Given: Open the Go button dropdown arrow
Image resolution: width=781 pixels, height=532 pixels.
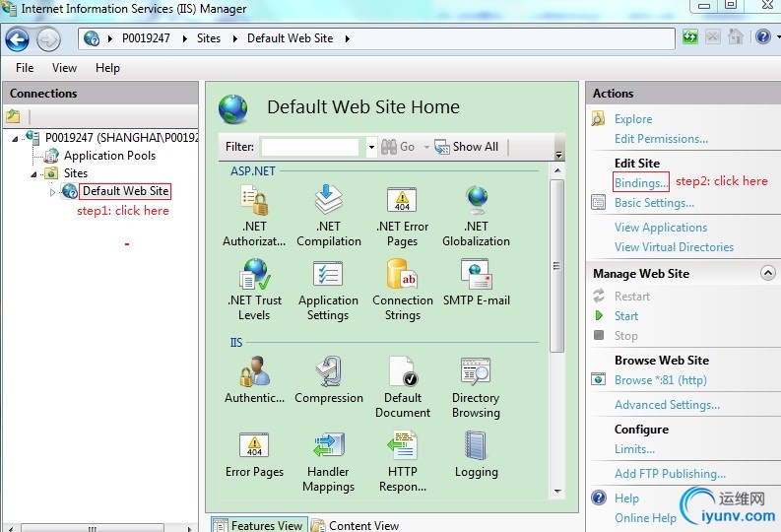Looking at the screenshot, I should pyautogui.click(x=426, y=147).
